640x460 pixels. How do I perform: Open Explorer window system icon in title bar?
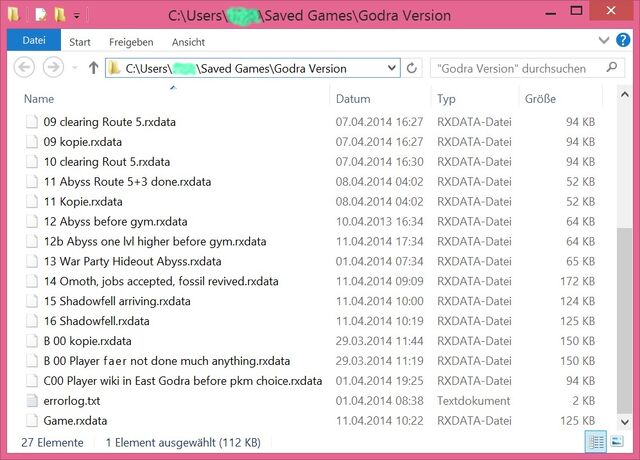click(14, 15)
